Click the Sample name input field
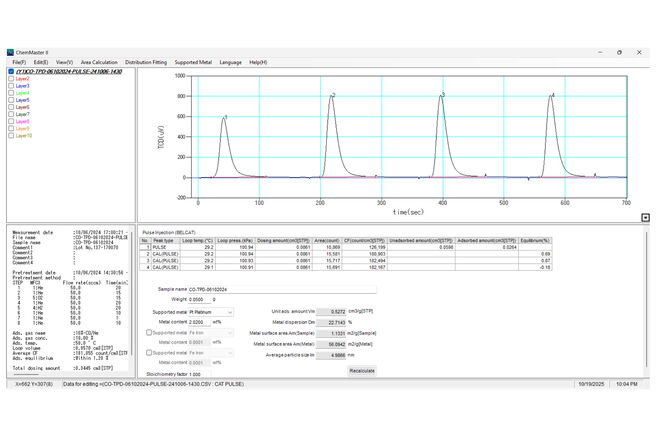Image resolution: width=656 pixels, height=437 pixels. [x=282, y=289]
